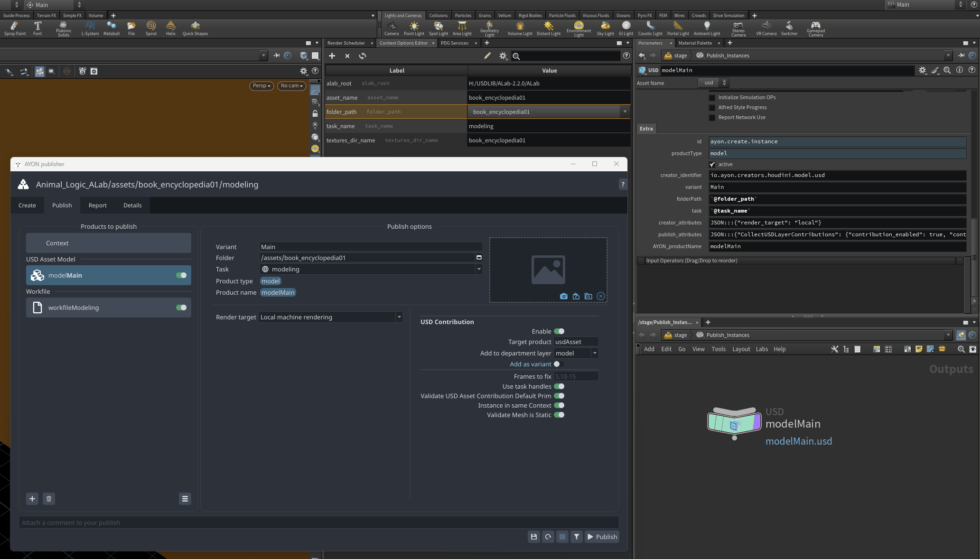Uncheck the active checkbox in Extra

pos(712,164)
